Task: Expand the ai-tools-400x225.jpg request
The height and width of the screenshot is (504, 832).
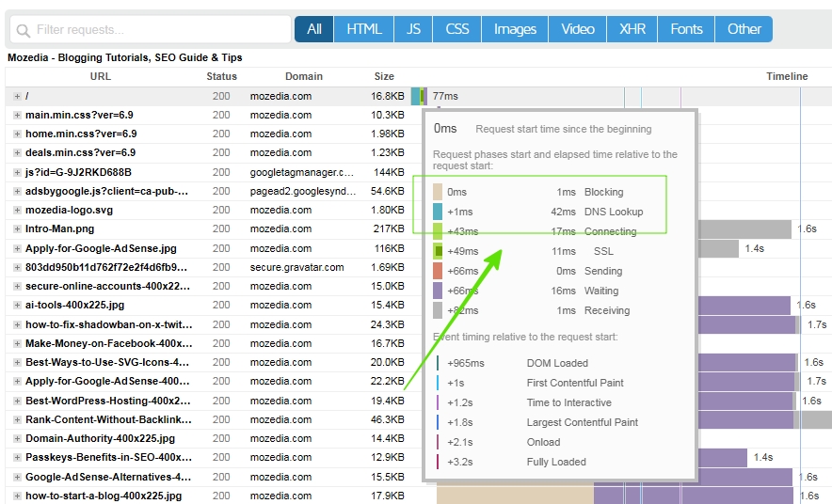Action: (17, 306)
